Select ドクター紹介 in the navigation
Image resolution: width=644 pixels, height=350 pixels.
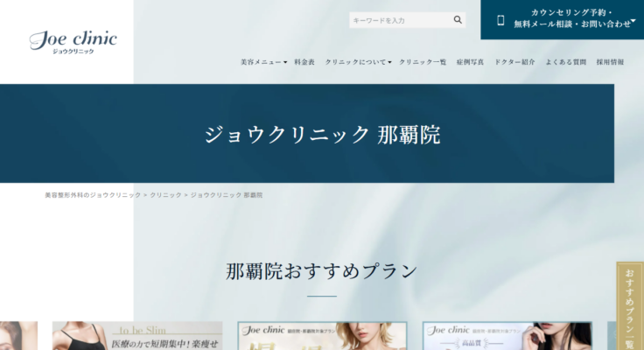(x=514, y=62)
